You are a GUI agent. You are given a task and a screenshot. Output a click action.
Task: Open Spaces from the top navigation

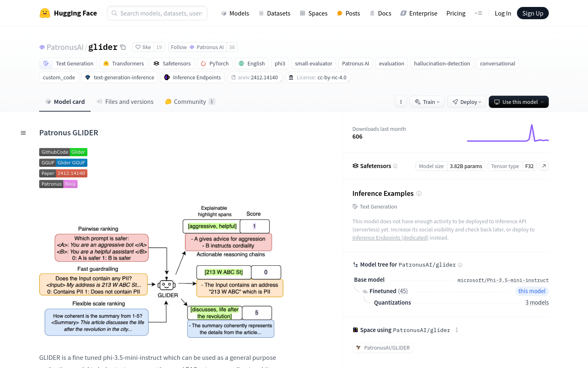click(314, 13)
